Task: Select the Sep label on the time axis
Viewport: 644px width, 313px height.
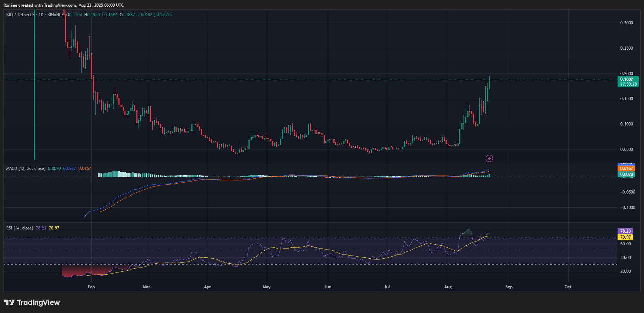Action: tap(509, 287)
